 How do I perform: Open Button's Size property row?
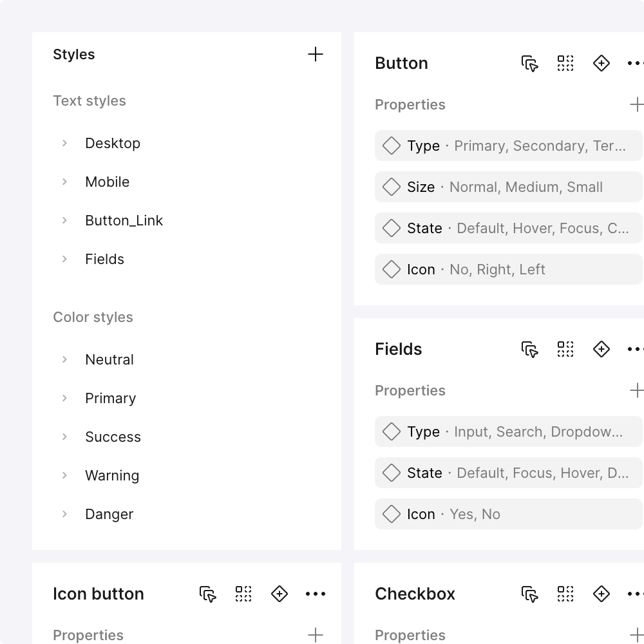pos(508,187)
